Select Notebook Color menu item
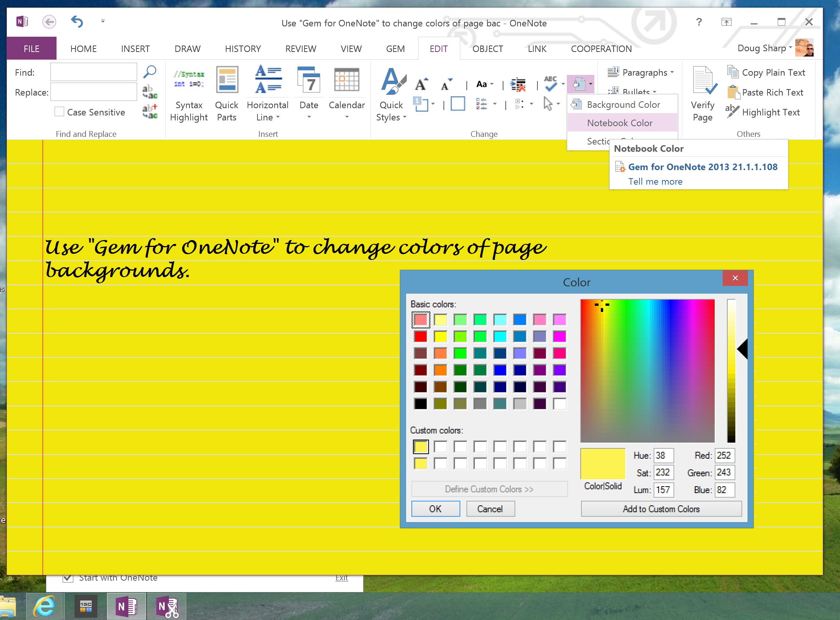This screenshot has width=840, height=620. tap(622, 123)
